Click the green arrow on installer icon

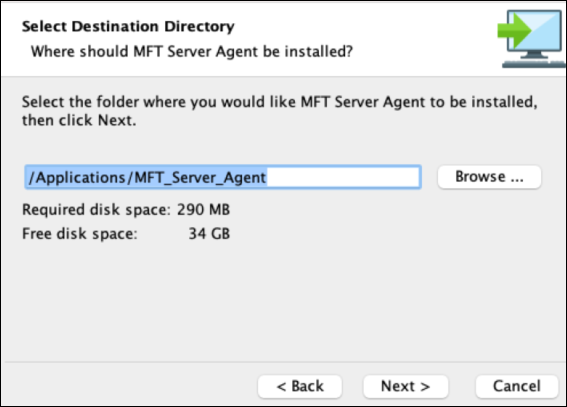513,30
